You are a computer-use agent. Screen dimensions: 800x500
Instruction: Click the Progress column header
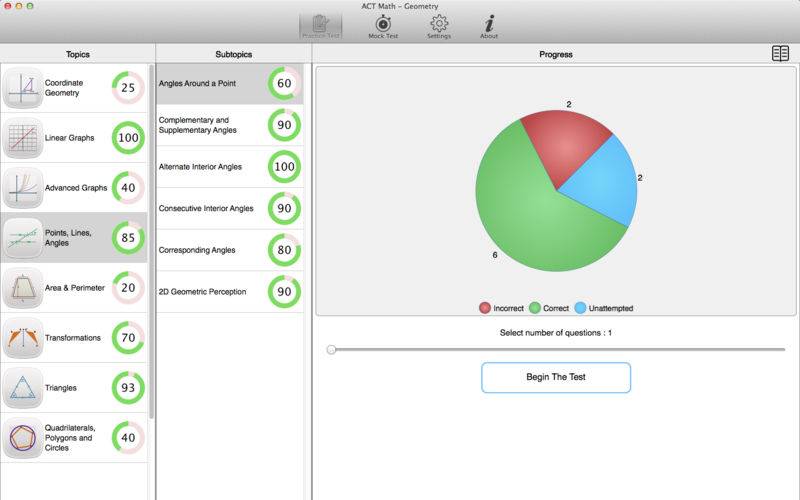(x=556, y=54)
